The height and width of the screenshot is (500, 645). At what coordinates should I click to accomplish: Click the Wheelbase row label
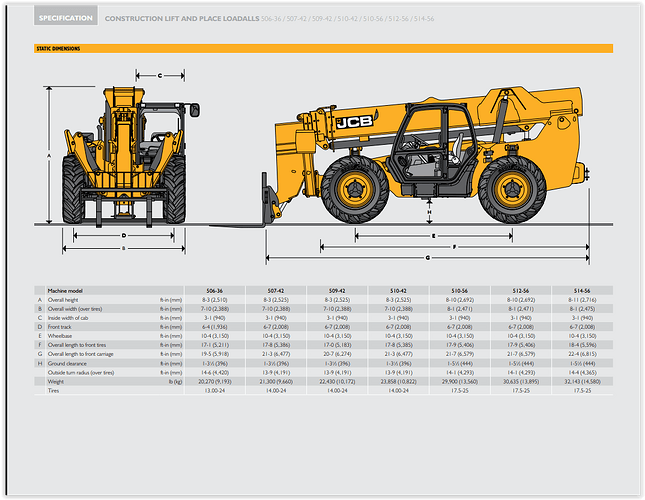(x=60, y=336)
